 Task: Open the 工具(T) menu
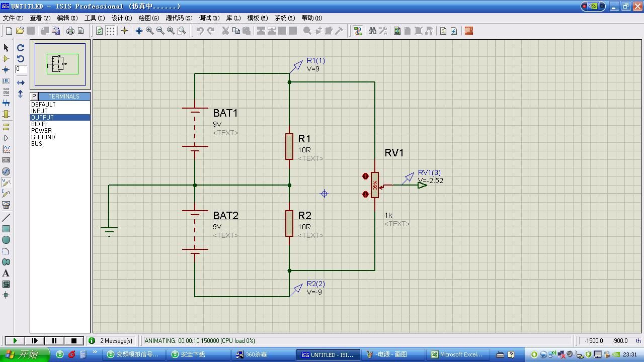point(95,18)
